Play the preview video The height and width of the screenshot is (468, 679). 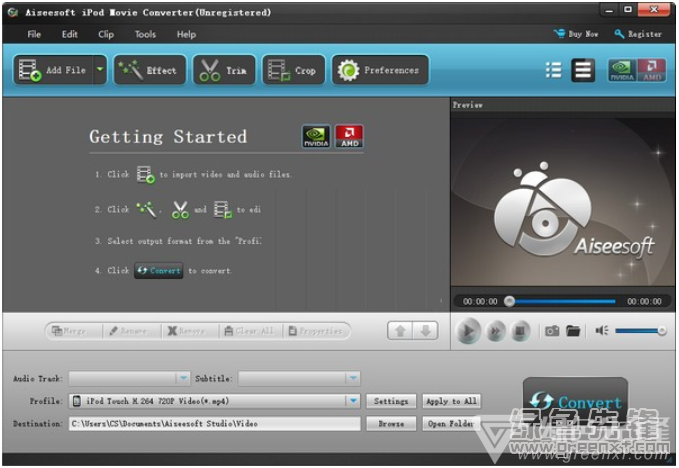468,331
